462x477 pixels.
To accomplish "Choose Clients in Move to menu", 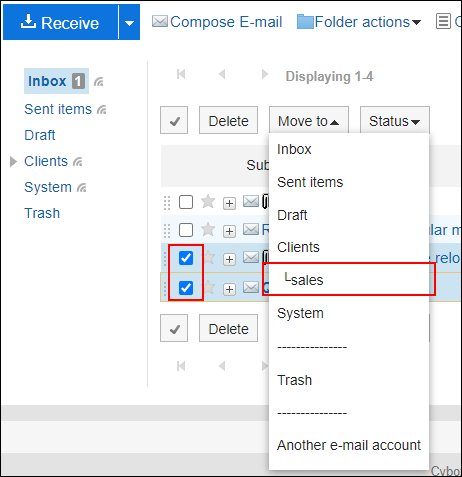I will point(349,247).
